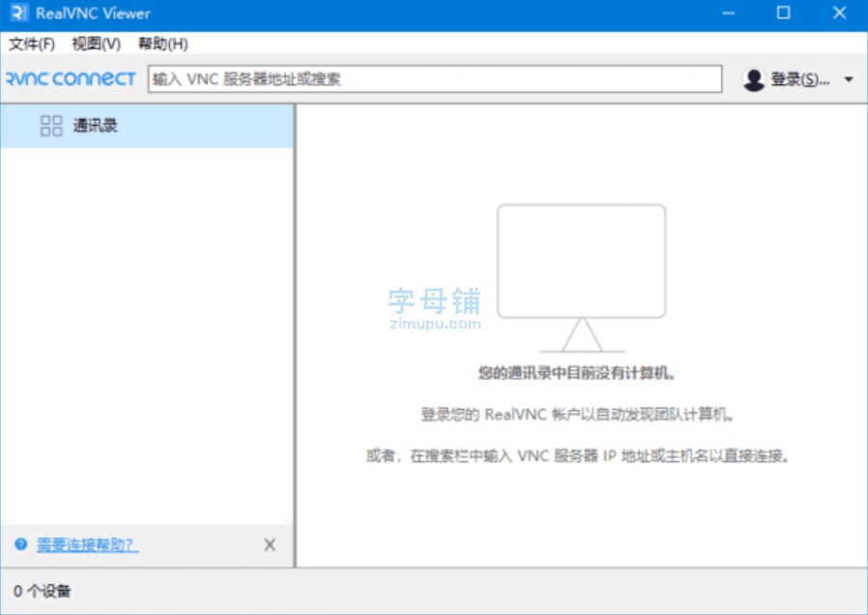Screen dimensions: 868x615
Task: Open the 文件(F) menu
Action: [32, 44]
